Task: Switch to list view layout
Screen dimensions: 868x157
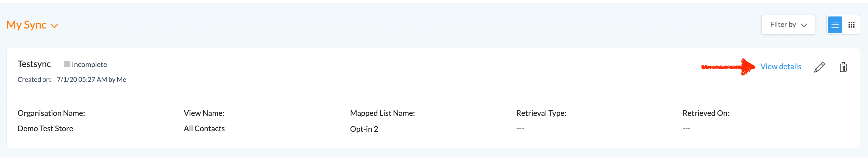Action: pos(835,25)
